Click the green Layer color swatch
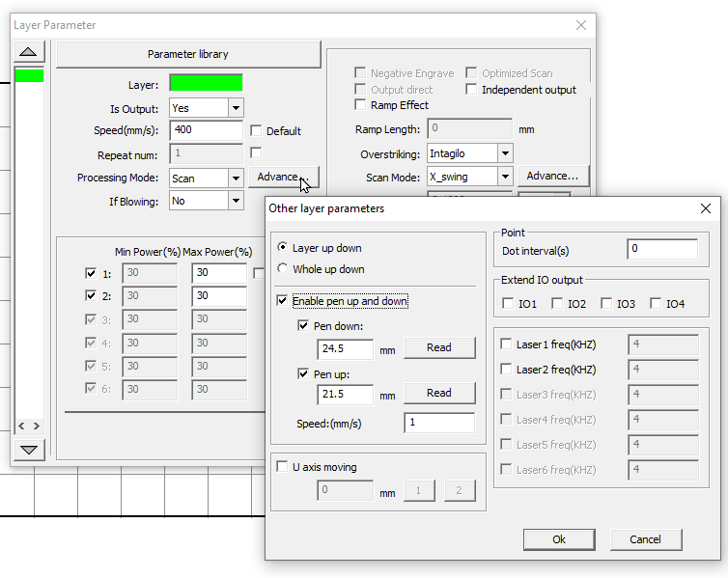This screenshot has width=728, height=578. pos(206,83)
